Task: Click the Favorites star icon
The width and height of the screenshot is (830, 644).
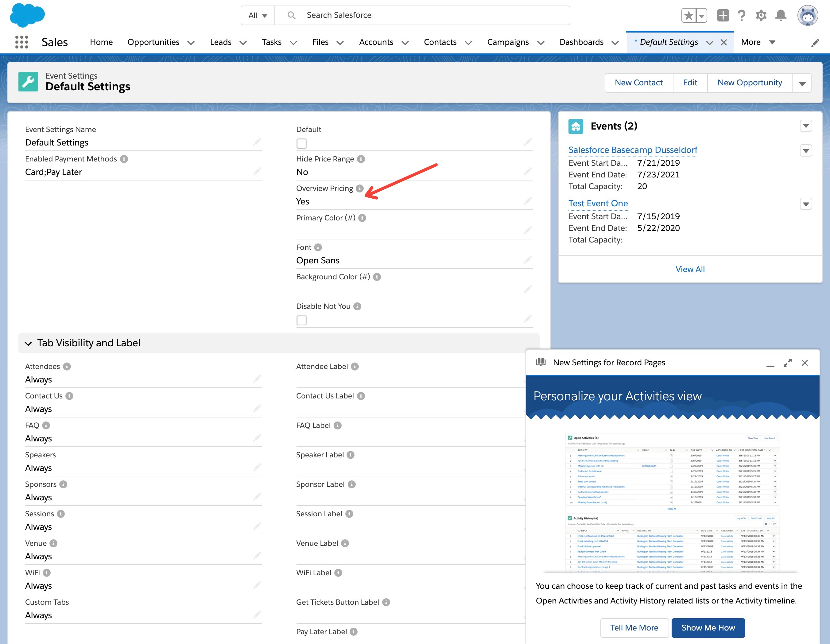Action: coord(688,16)
